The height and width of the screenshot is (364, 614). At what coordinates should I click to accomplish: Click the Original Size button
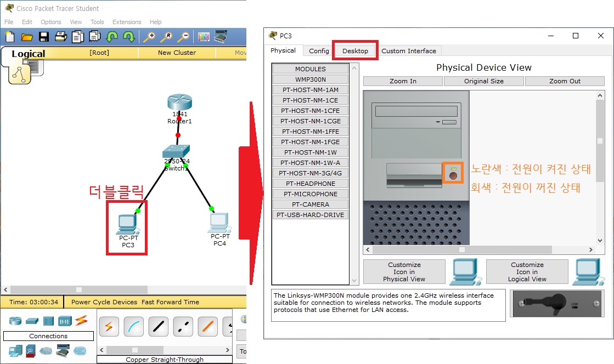484,81
